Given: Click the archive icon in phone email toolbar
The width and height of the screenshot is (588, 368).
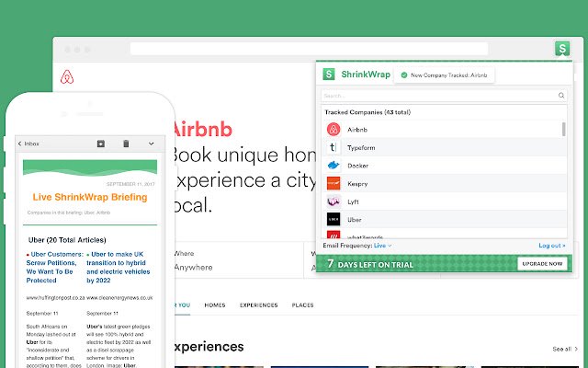Looking at the screenshot, I should point(101,144).
